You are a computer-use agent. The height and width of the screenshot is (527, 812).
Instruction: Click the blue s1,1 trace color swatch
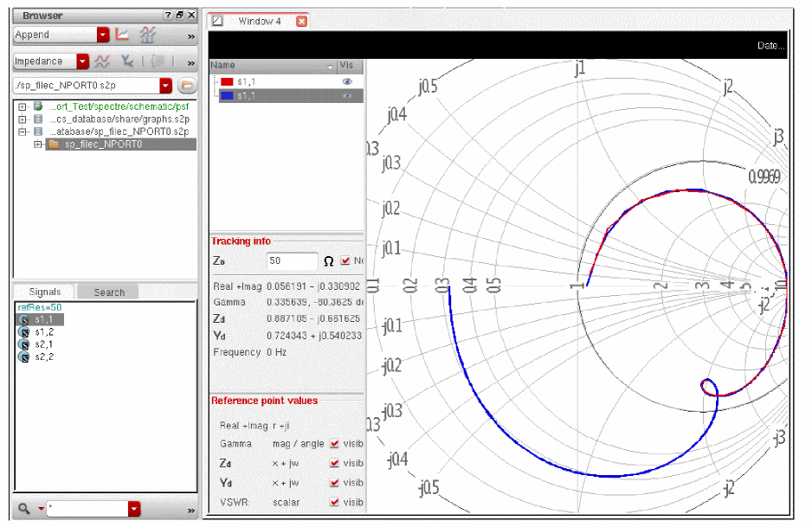tap(228, 95)
